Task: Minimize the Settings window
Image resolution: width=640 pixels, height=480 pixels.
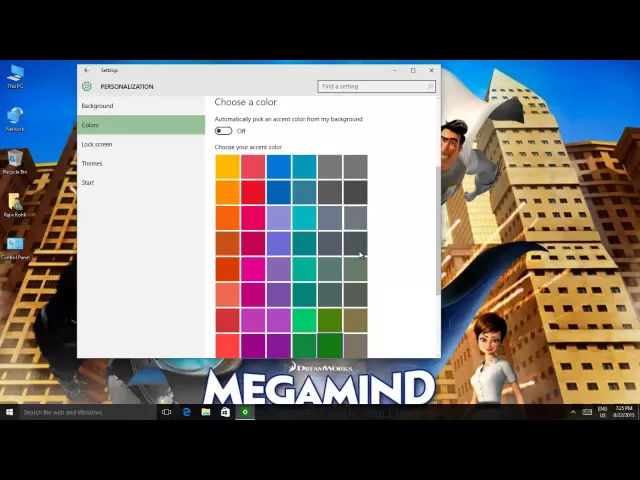Action: click(x=395, y=70)
